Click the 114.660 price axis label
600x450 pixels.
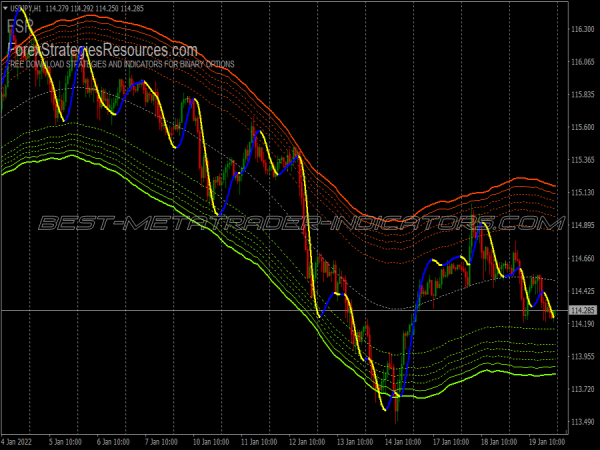coord(582,258)
